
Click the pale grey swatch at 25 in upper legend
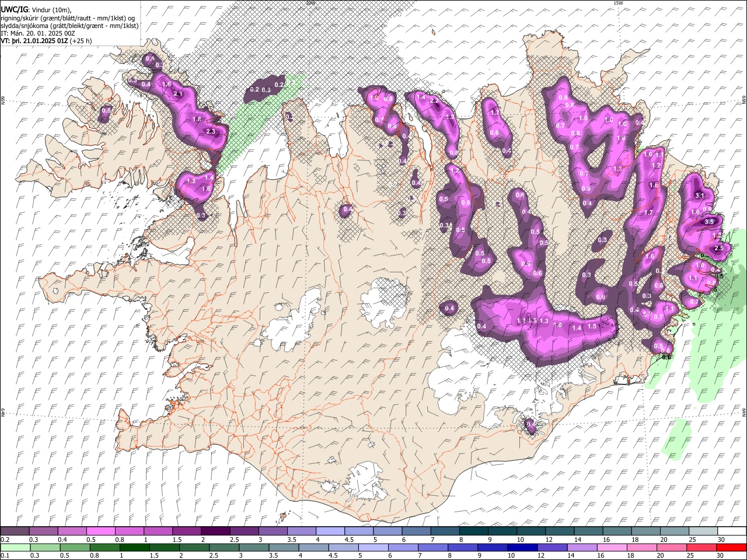703,531
